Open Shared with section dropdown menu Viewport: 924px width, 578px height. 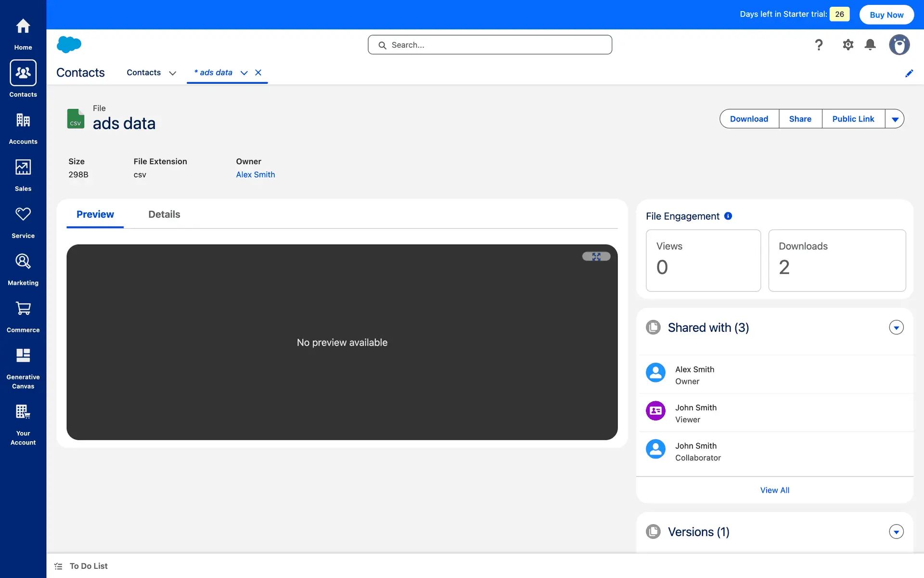click(x=896, y=328)
